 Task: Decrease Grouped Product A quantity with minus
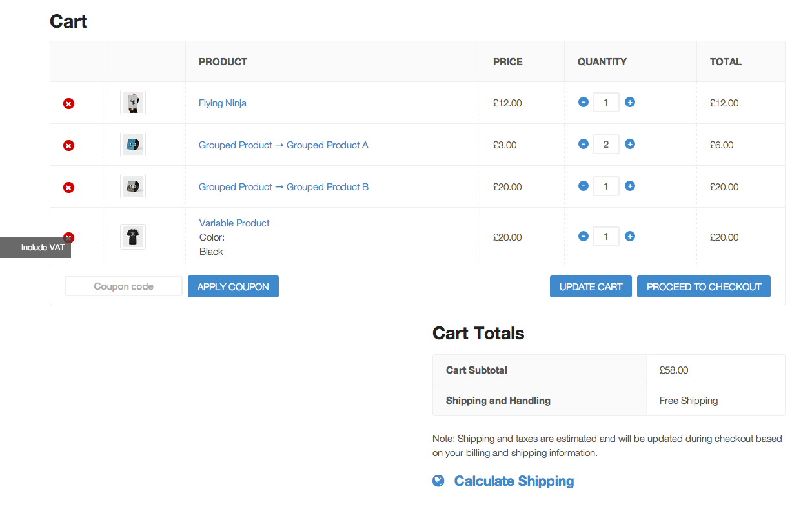click(x=584, y=144)
